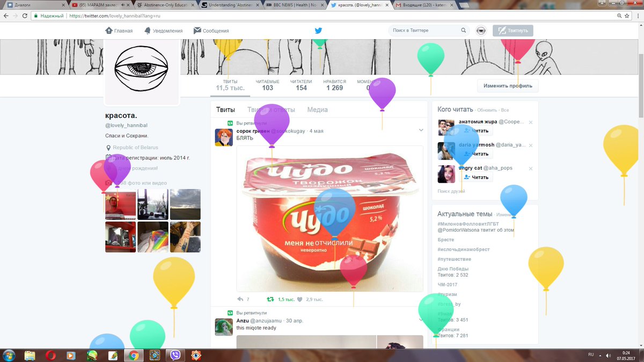Screen dimensions: 644x362
Task: Dismiss angry cat suggestion with X
Action: pos(531,168)
